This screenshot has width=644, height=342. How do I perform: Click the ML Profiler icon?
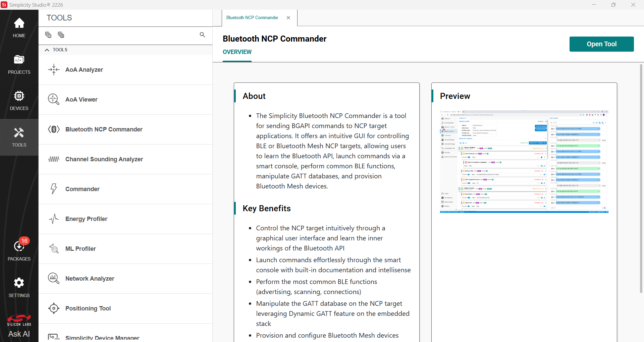tap(54, 249)
